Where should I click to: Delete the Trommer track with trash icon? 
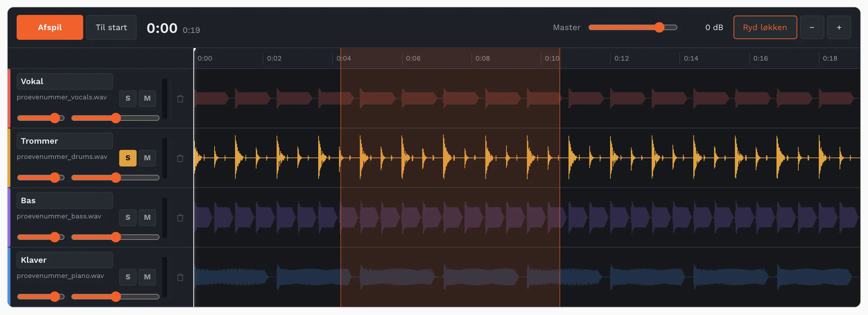(180, 158)
